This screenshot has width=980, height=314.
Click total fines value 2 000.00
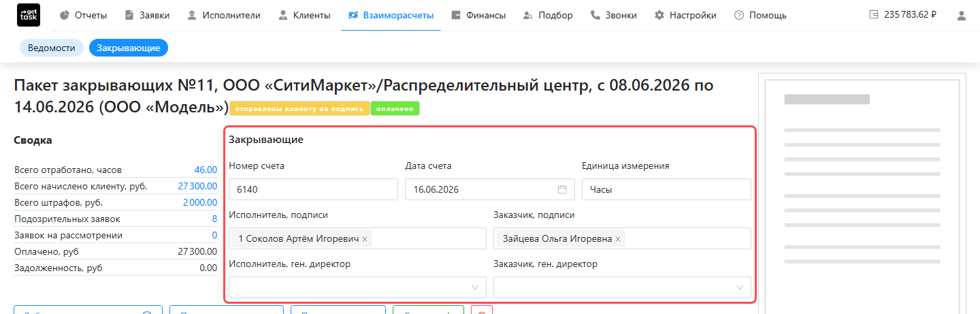tap(200, 202)
